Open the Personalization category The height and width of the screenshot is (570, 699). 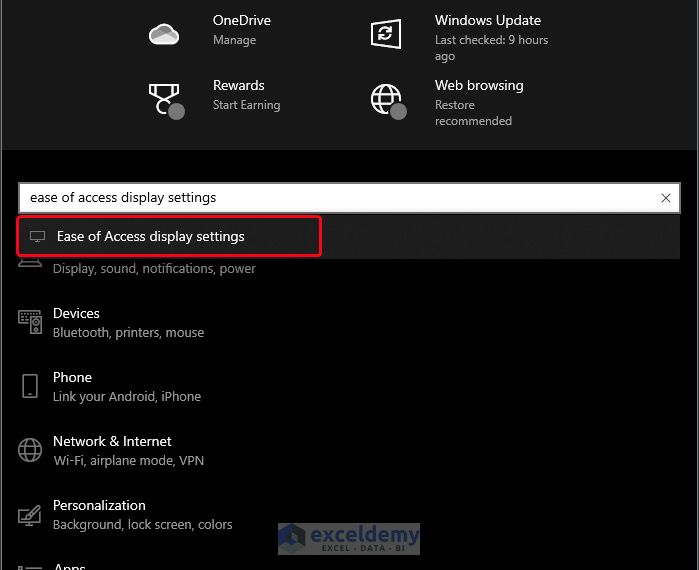[x=125, y=514]
